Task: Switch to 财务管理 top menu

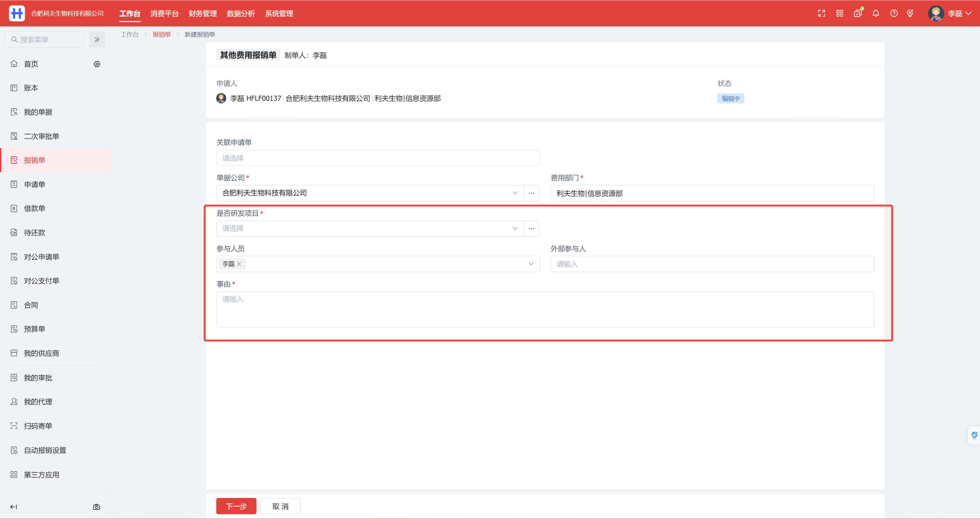Action: (203, 13)
